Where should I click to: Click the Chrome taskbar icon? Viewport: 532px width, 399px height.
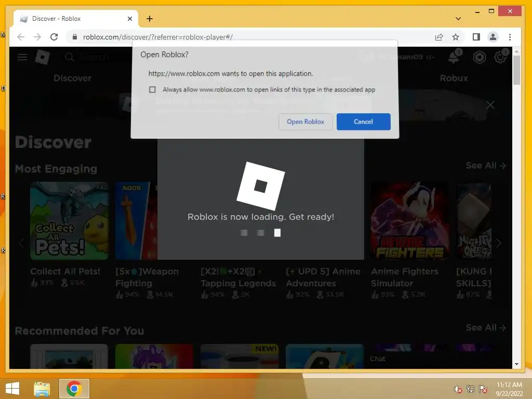[x=74, y=389]
